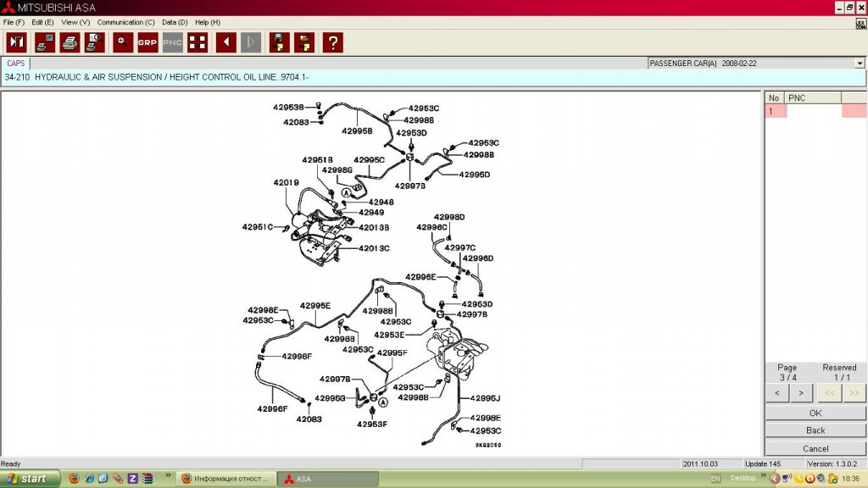868x488 pixels.
Task: Click part number 42013B in diagram
Action: tap(374, 227)
